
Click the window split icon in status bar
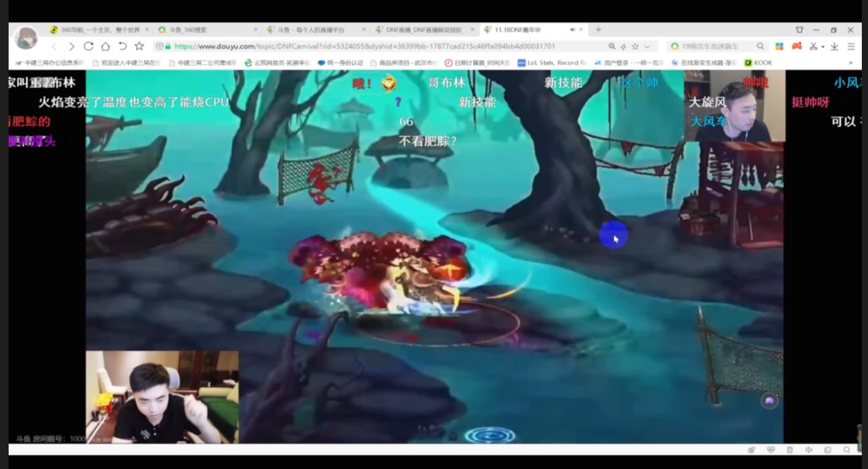coord(827,450)
